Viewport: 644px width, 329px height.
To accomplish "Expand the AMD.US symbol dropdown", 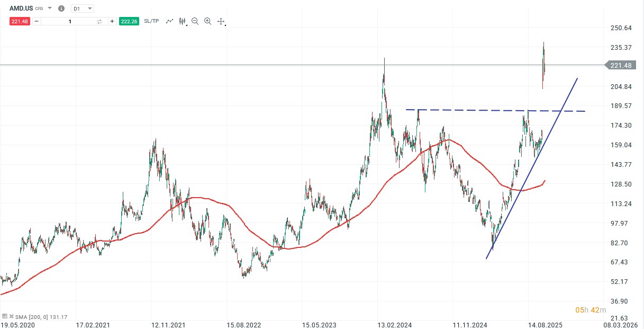I will coord(50,8).
